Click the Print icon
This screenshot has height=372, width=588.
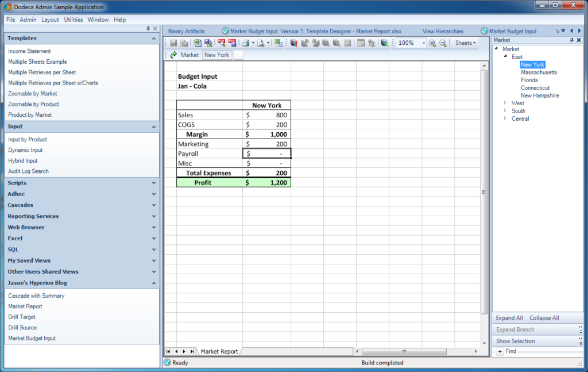(245, 43)
